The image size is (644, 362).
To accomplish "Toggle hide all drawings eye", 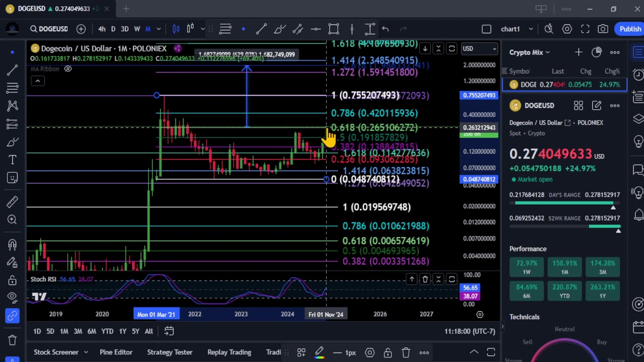I will (12, 298).
